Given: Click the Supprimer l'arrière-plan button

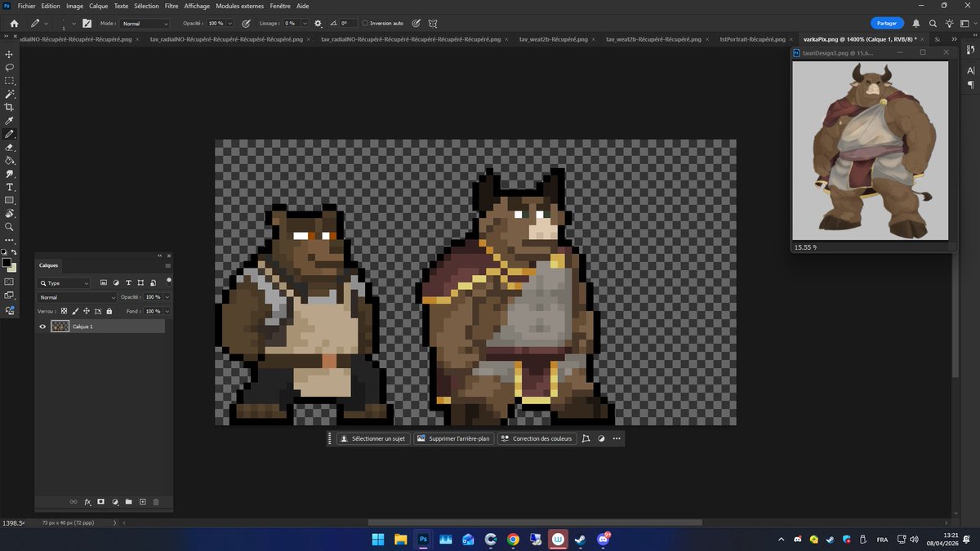Looking at the screenshot, I should click(454, 438).
